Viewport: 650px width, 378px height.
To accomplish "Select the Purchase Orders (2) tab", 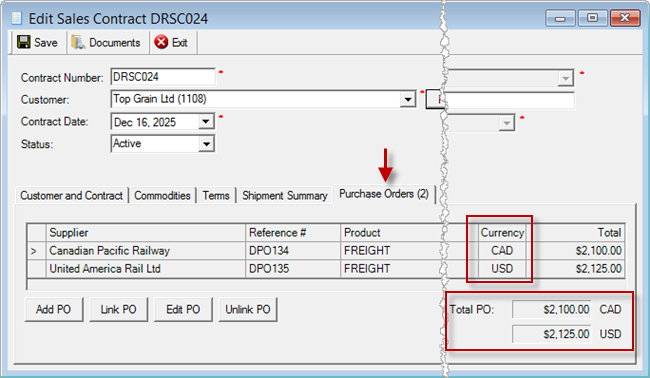I will [x=384, y=194].
